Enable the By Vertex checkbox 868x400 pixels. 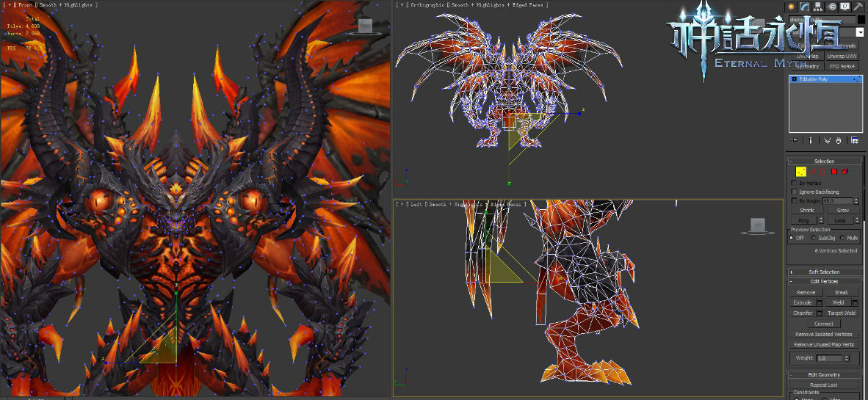pyautogui.click(x=794, y=183)
